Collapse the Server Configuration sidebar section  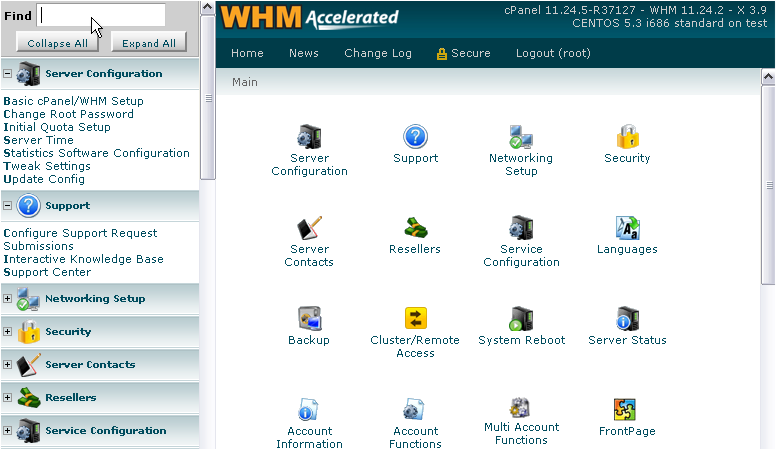pos(7,73)
